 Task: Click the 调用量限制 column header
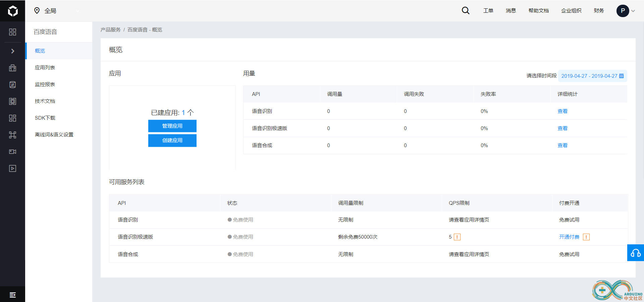click(351, 203)
